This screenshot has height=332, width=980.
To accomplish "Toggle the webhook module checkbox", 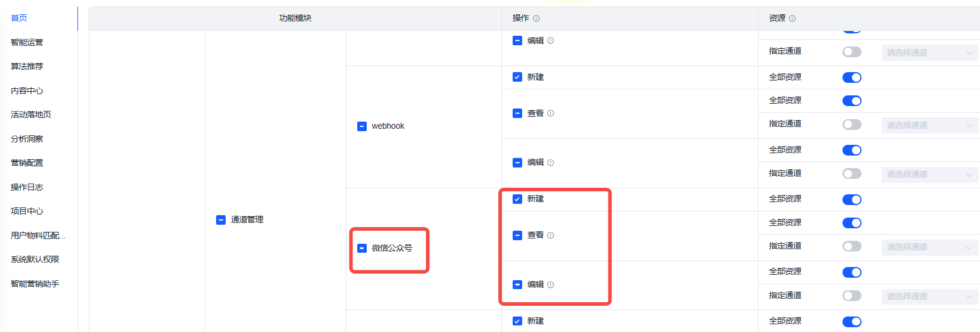I will 362,126.
